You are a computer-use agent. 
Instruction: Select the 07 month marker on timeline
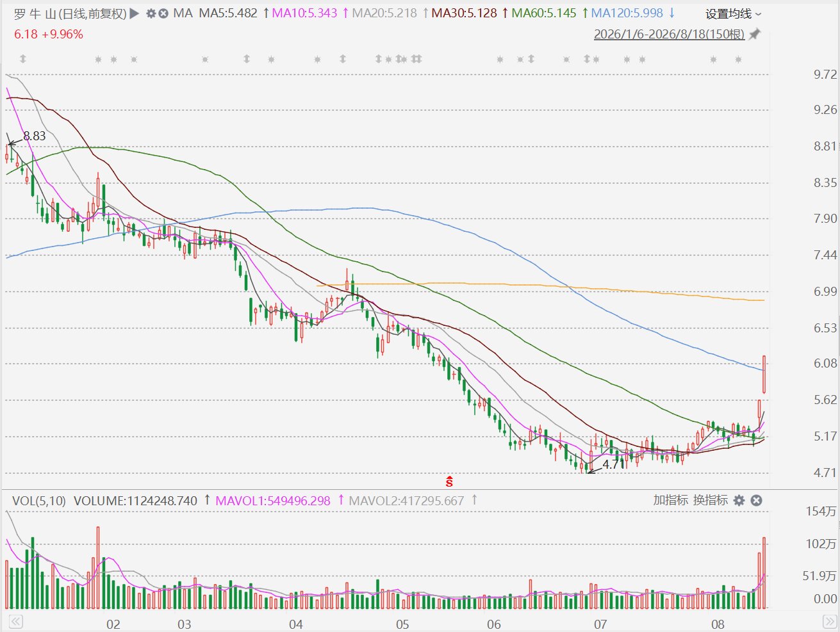coord(600,624)
